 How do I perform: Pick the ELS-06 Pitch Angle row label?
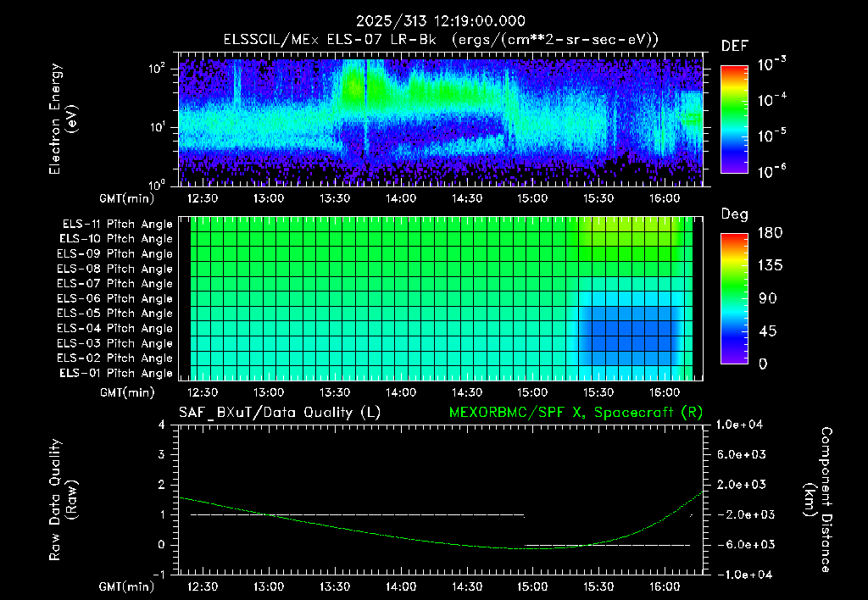tap(115, 299)
